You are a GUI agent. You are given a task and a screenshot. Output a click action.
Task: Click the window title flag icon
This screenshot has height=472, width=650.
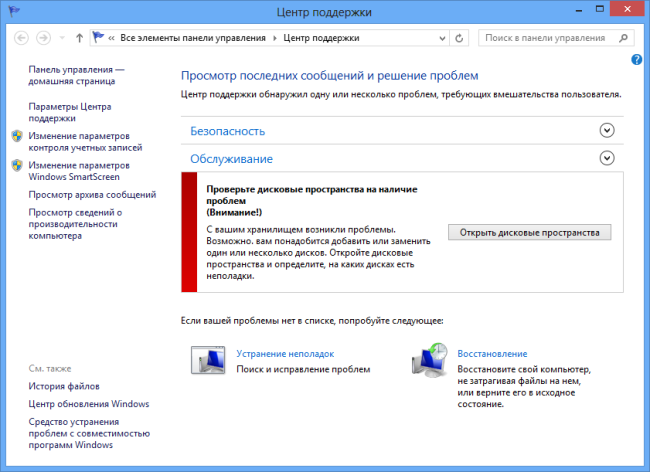point(13,10)
